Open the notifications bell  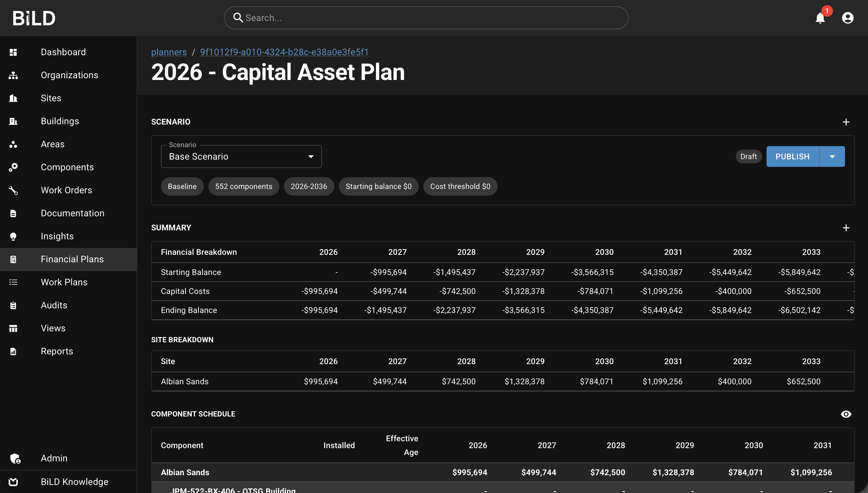click(x=820, y=18)
